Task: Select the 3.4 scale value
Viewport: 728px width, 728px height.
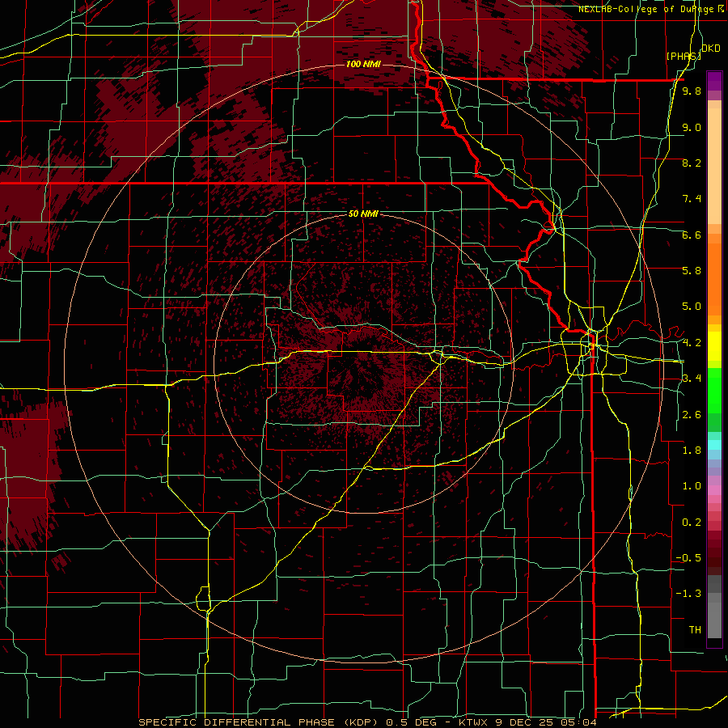Action: click(x=692, y=379)
